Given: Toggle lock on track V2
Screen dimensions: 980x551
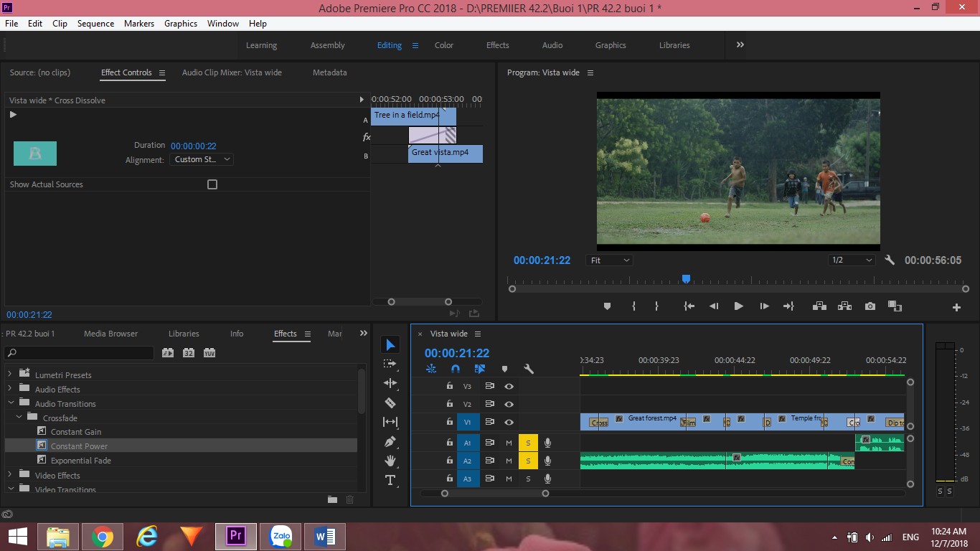Looking at the screenshot, I should [449, 404].
